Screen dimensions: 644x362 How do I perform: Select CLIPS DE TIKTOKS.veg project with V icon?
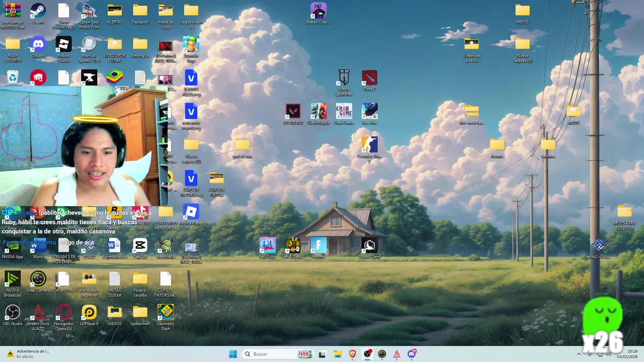point(191,184)
